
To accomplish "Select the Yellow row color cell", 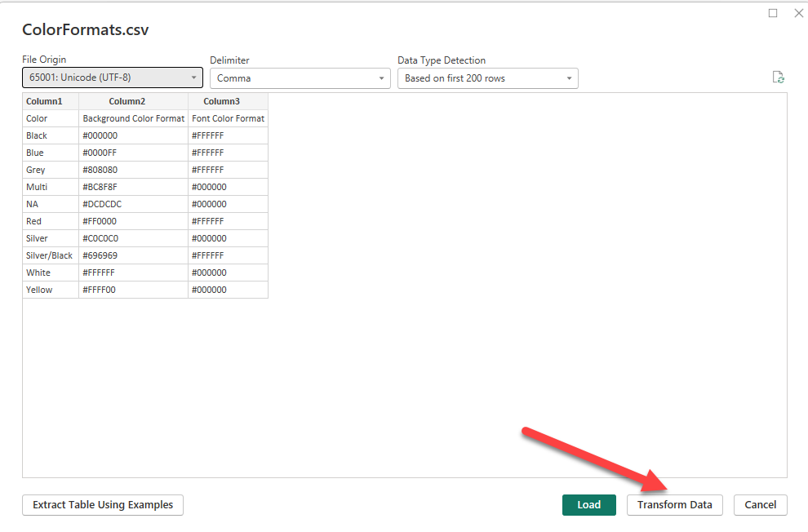I will [x=39, y=290].
